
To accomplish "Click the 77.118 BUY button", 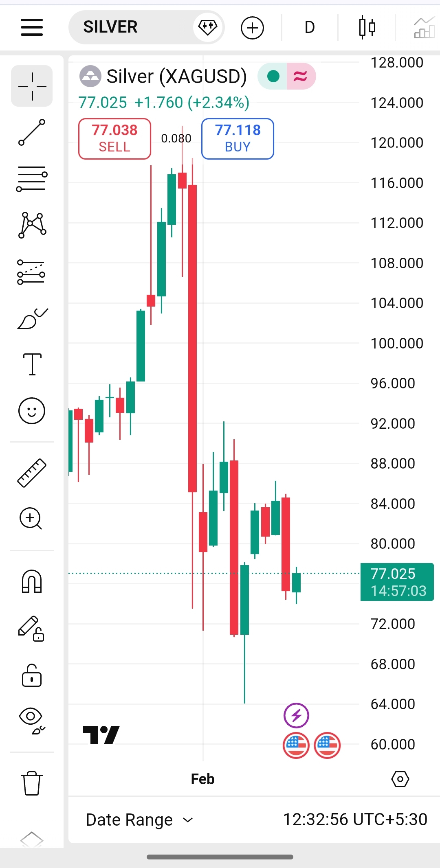I will click(238, 138).
